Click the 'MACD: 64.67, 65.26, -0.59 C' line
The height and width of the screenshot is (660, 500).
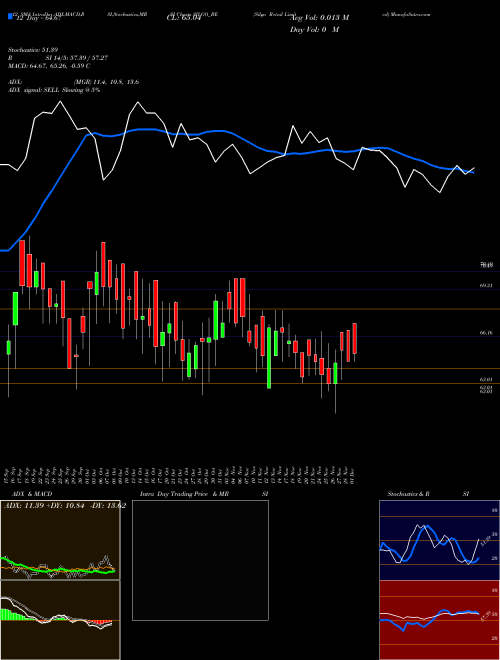point(49,66)
